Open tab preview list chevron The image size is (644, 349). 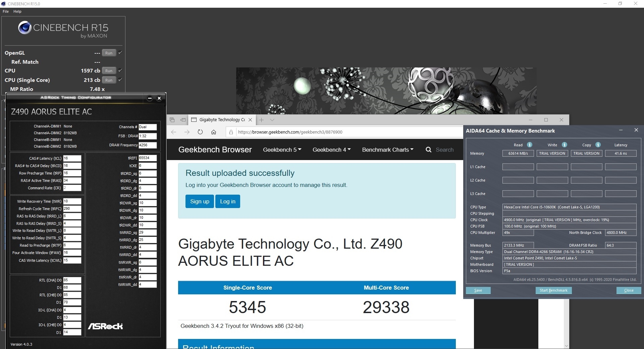[x=272, y=120]
